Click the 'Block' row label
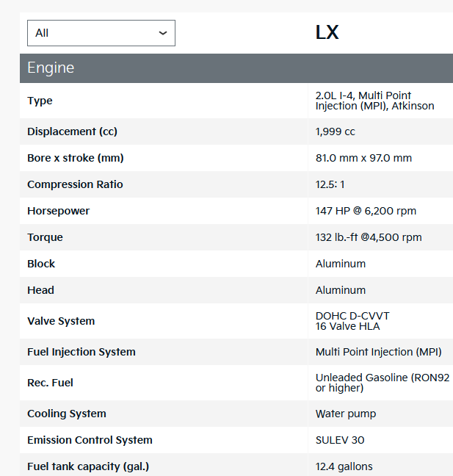The height and width of the screenshot is (476, 453). (41, 264)
